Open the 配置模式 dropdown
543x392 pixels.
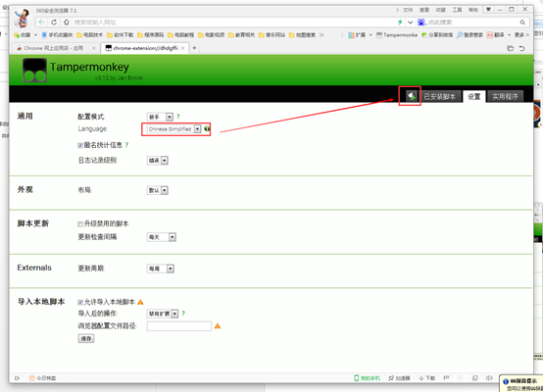(160, 117)
